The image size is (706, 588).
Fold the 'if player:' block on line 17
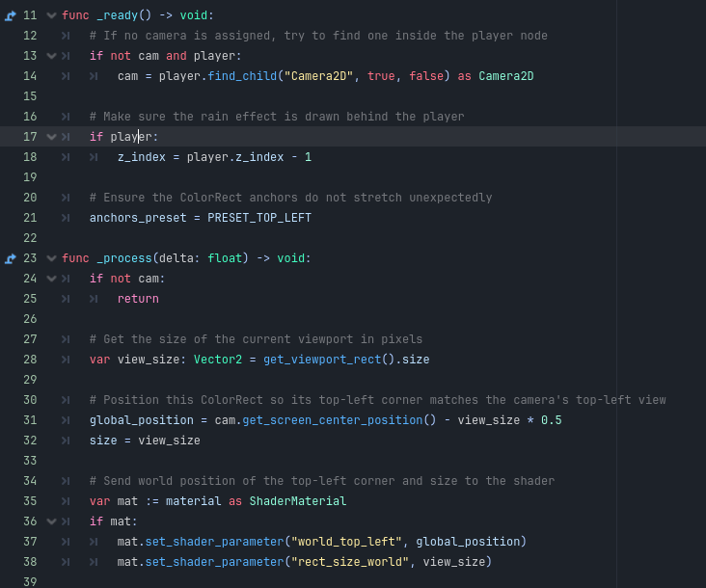tap(51, 137)
